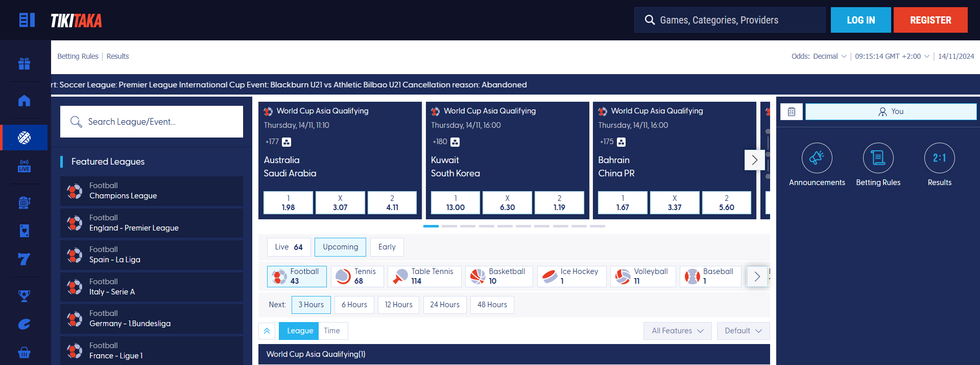Open Live betting sidebar icon
This screenshot has width=980, height=365.
coord(24,166)
